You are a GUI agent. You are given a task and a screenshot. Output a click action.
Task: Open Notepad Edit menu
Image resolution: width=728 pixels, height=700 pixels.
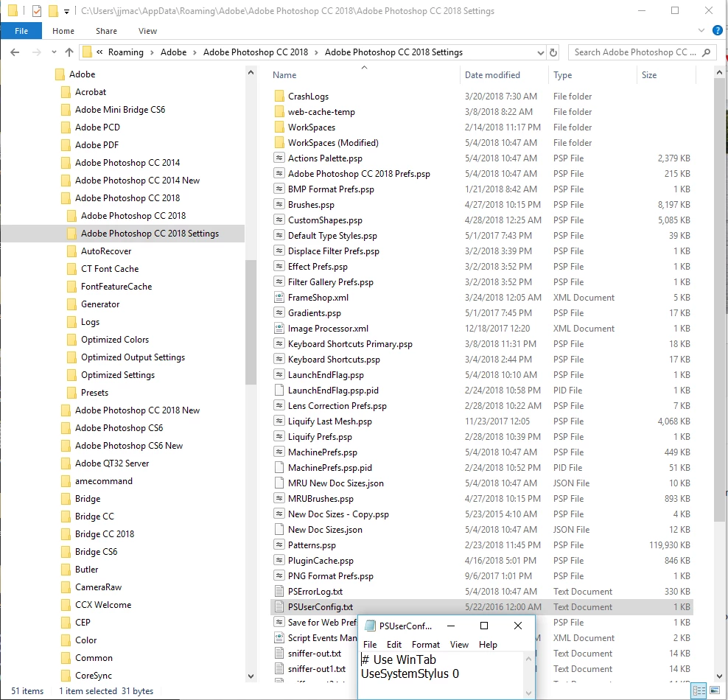[394, 645]
